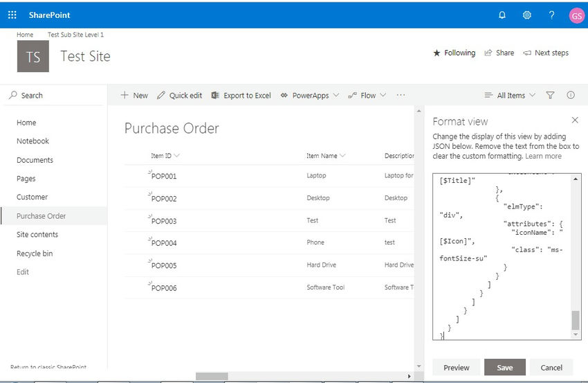
Task: Go to Site contents page
Action: coord(37,235)
